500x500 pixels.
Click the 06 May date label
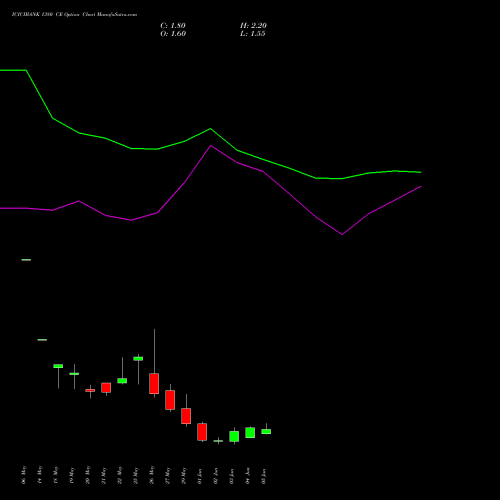pos(24,475)
